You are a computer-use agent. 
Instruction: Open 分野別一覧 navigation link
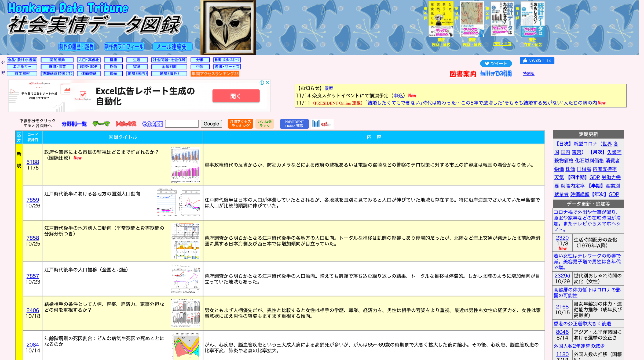pyautogui.click(x=74, y=124)
